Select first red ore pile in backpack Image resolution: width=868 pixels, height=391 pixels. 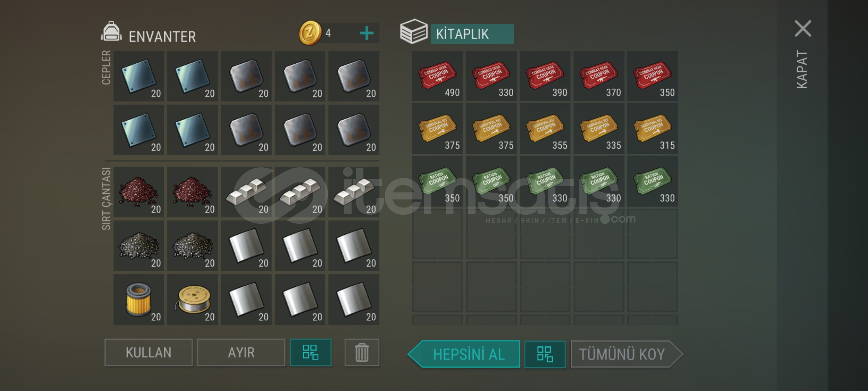click(139, 192)
